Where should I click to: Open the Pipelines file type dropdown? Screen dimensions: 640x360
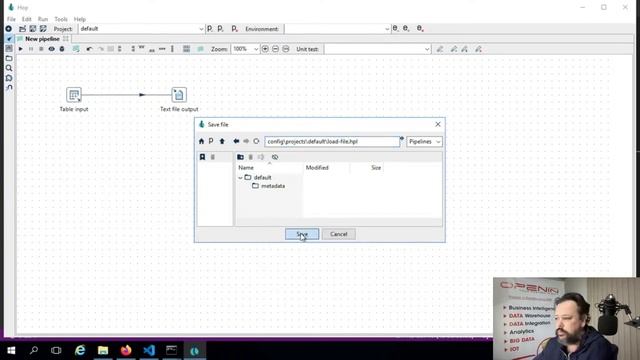424,142
